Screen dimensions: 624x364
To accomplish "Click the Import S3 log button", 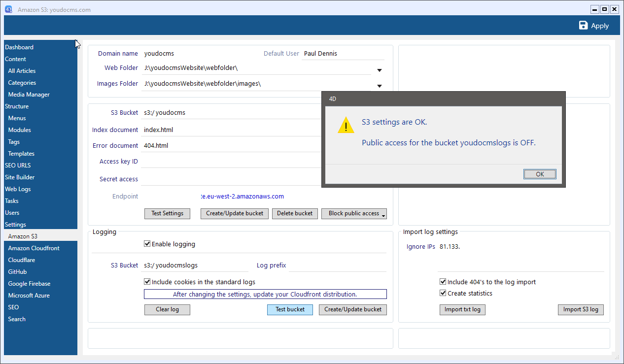I will pyautogui.click(x=581, y=309).
